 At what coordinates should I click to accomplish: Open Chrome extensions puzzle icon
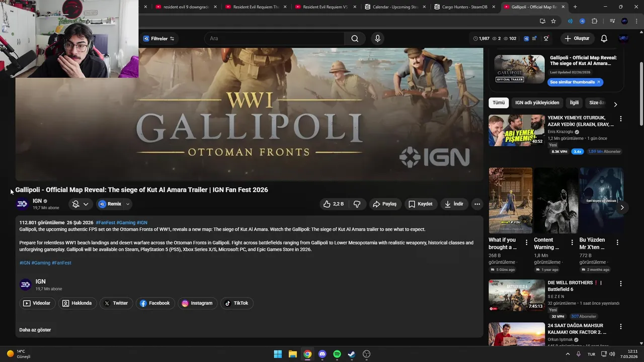click(x=595, y=21)
